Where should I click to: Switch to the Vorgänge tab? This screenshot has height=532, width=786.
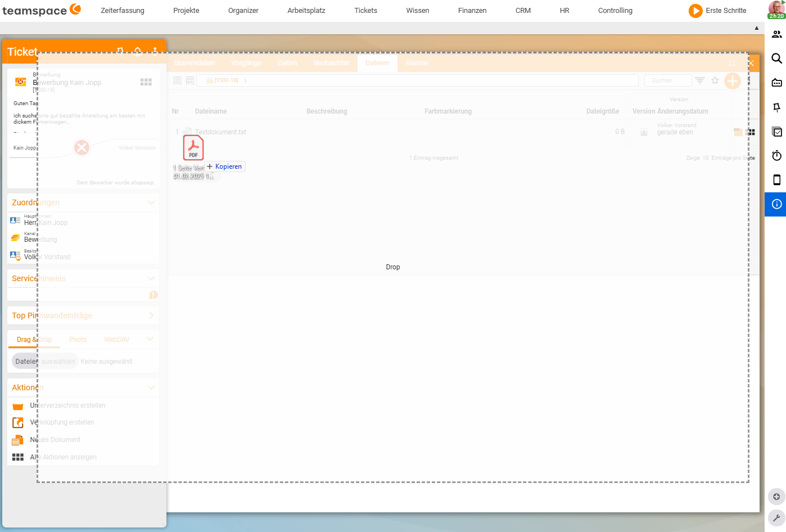[246, 63]
